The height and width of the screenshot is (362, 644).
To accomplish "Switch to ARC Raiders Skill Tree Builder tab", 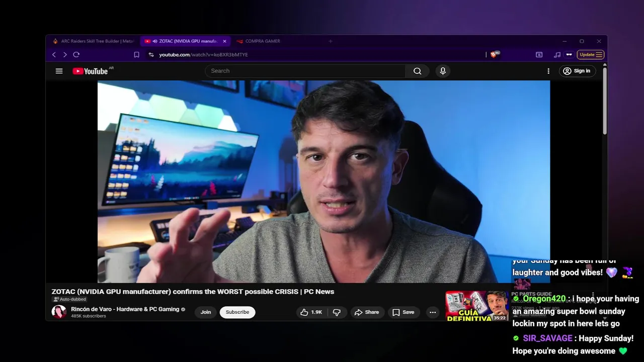I will (x=94, y=41).
